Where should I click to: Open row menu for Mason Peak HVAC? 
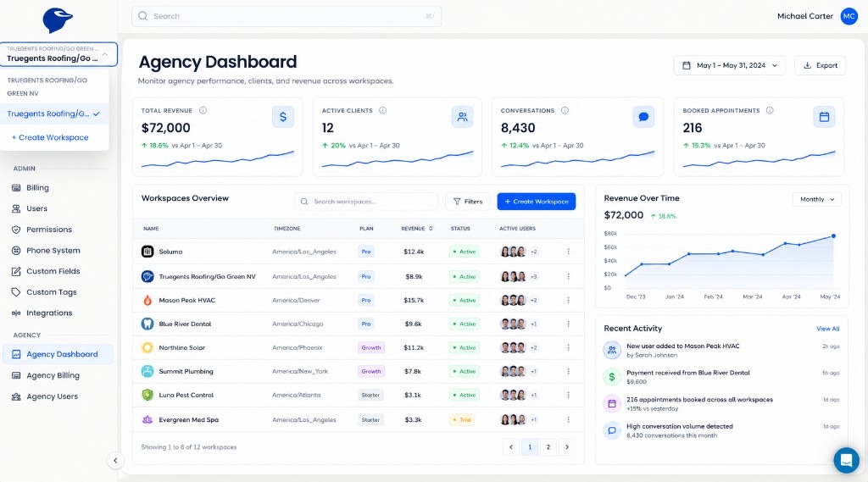tap(568, 300)
